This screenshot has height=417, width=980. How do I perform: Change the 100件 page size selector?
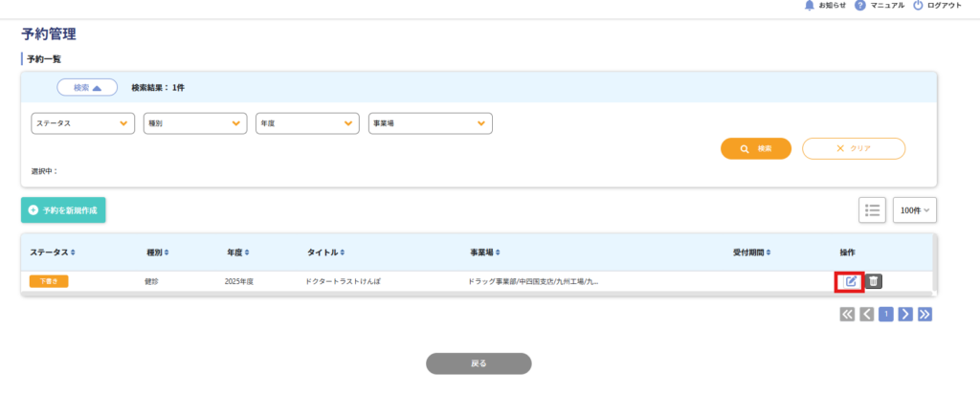(915, 209)
